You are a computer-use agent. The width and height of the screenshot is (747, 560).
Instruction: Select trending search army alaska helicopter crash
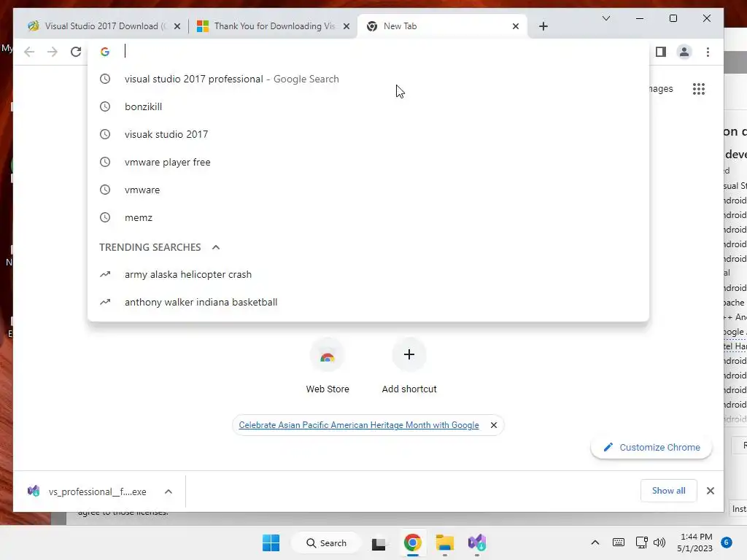pyautogui.click(x=368, y=275)
